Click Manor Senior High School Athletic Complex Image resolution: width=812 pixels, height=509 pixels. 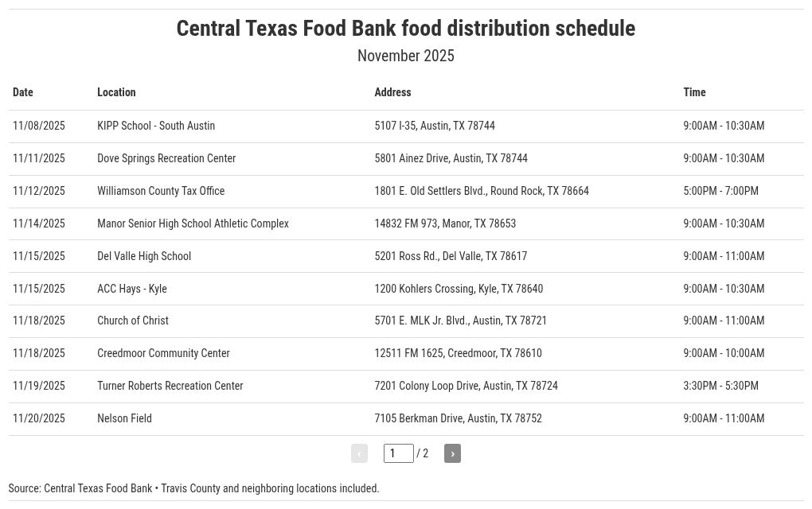point(193,223)
